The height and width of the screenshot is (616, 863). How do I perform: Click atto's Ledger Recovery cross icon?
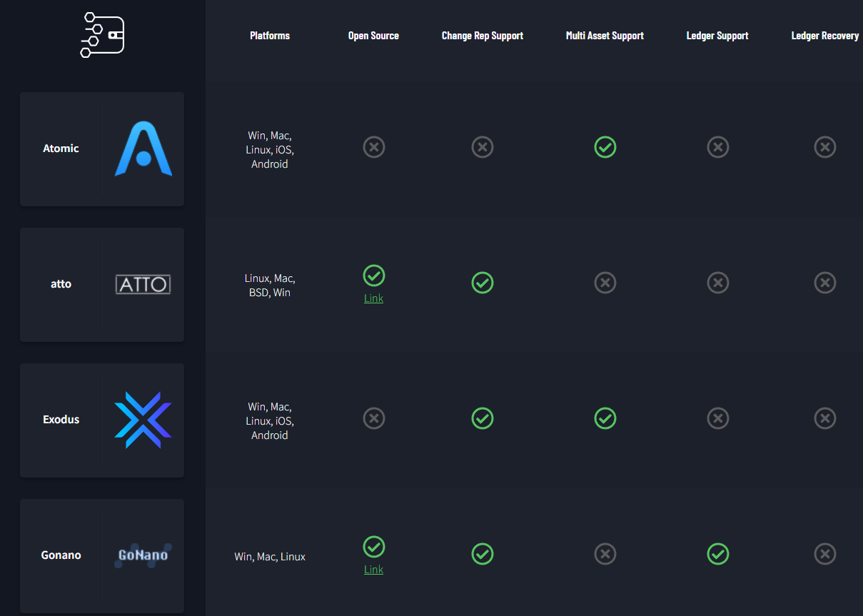pyautogui.click(x=825, y=283)
